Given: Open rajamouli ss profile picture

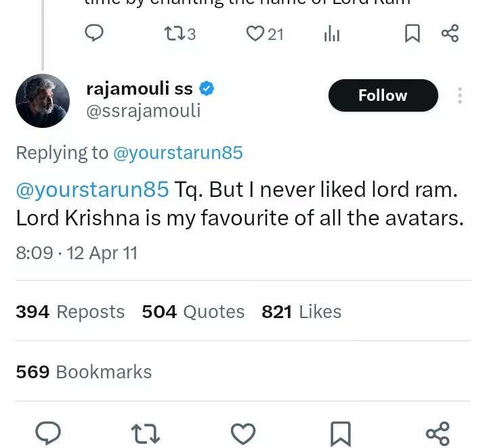Looking at the screenshot, I should coord(43,101).
